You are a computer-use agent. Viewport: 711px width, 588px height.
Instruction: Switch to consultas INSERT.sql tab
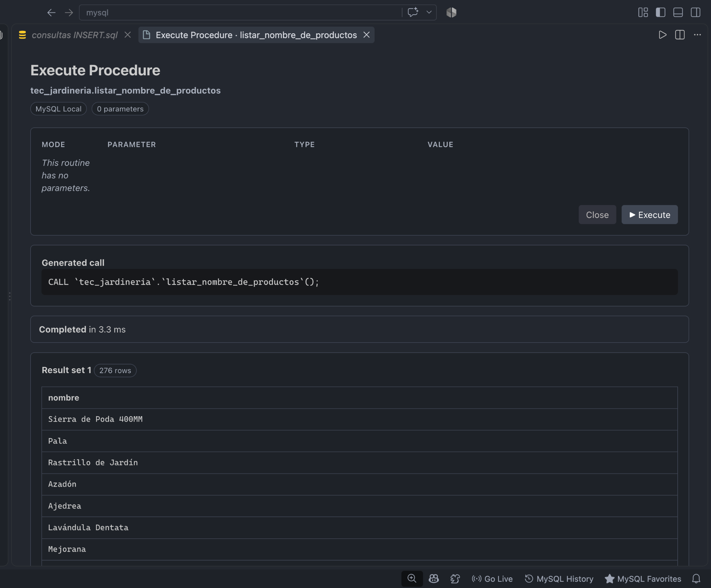pyautogui.click(x=75, y=35)
